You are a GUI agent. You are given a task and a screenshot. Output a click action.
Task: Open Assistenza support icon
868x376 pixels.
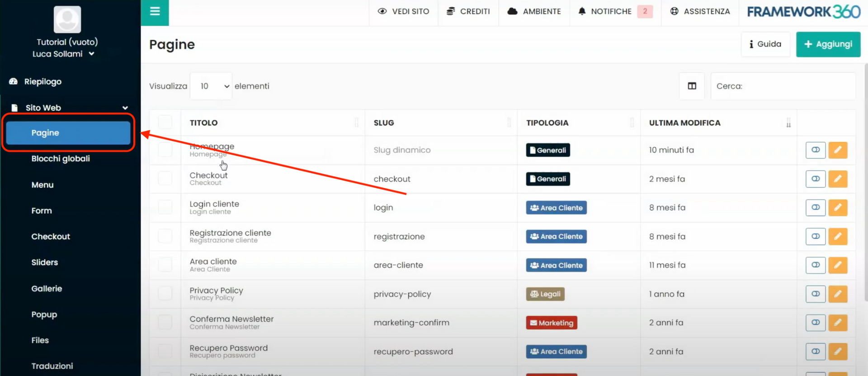pyautogui.click(x=674, y=11)
